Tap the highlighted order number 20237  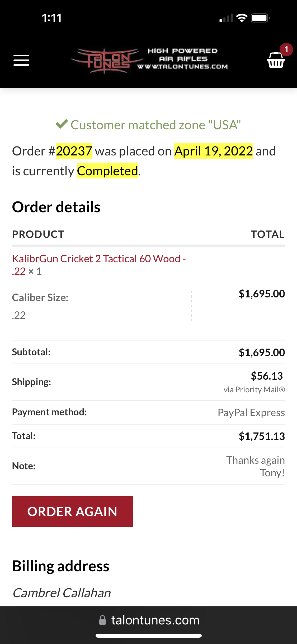[74, 151]
